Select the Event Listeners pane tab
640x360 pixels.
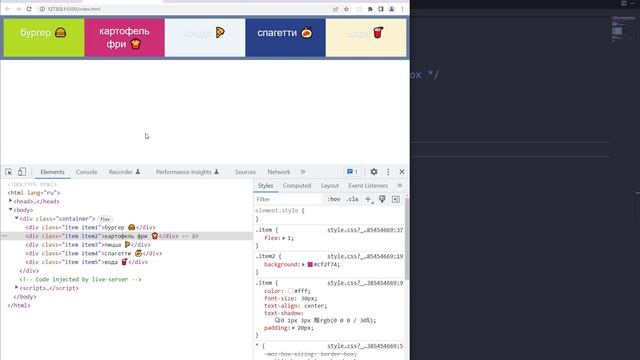click(x=368, y=186)
